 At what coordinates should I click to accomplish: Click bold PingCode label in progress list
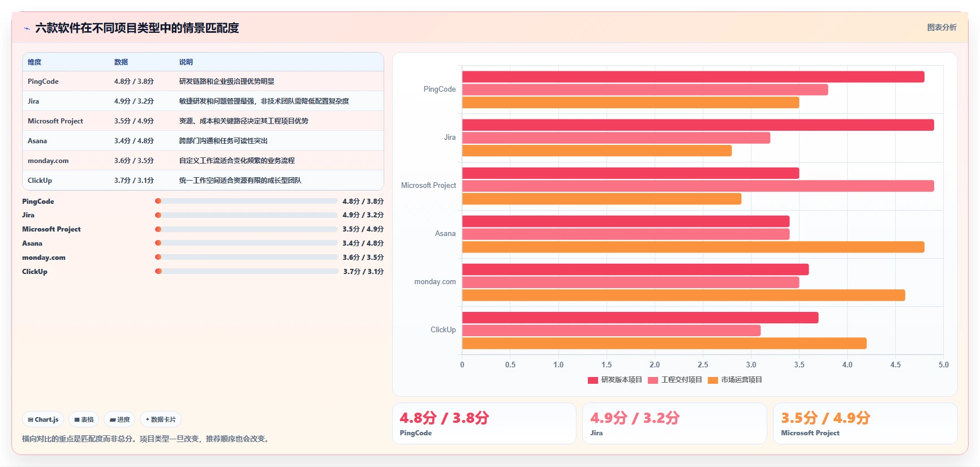click(38, 202)
